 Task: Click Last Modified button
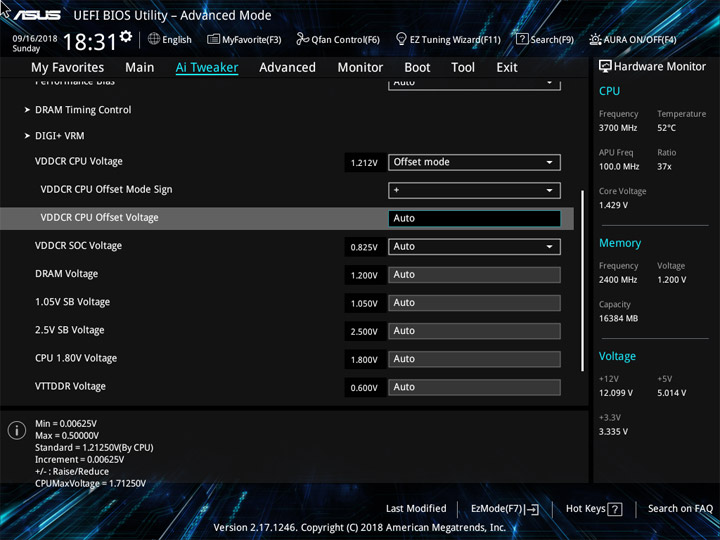pos(416,509)
